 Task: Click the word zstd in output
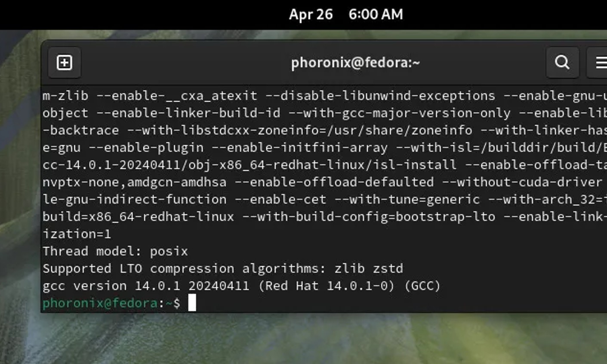[x=388, y=268]
